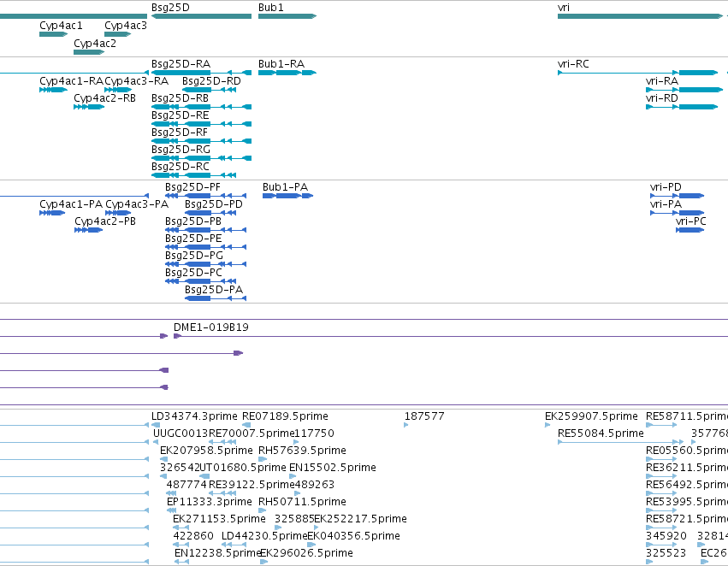Select the vri-PC protein feature

pos(690,230)
